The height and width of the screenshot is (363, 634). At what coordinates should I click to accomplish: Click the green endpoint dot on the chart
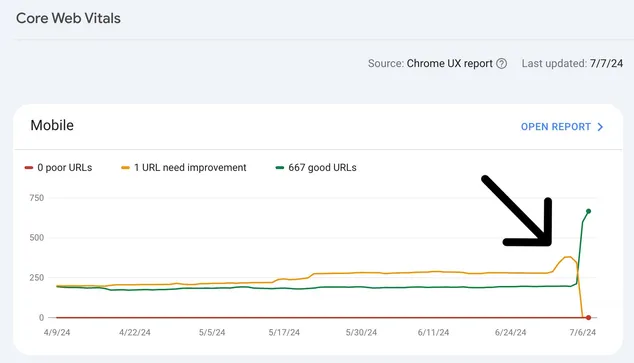pyautogui.click(x=588, y=211)
